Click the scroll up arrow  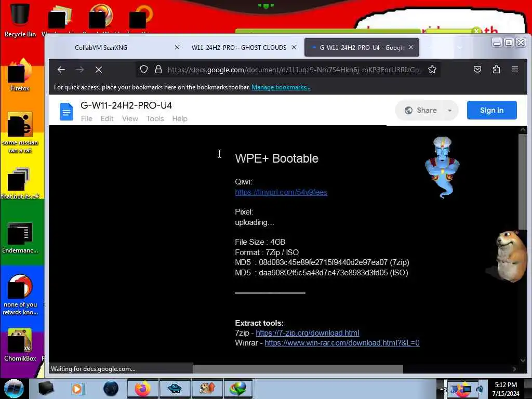click(x=523, y=130)
